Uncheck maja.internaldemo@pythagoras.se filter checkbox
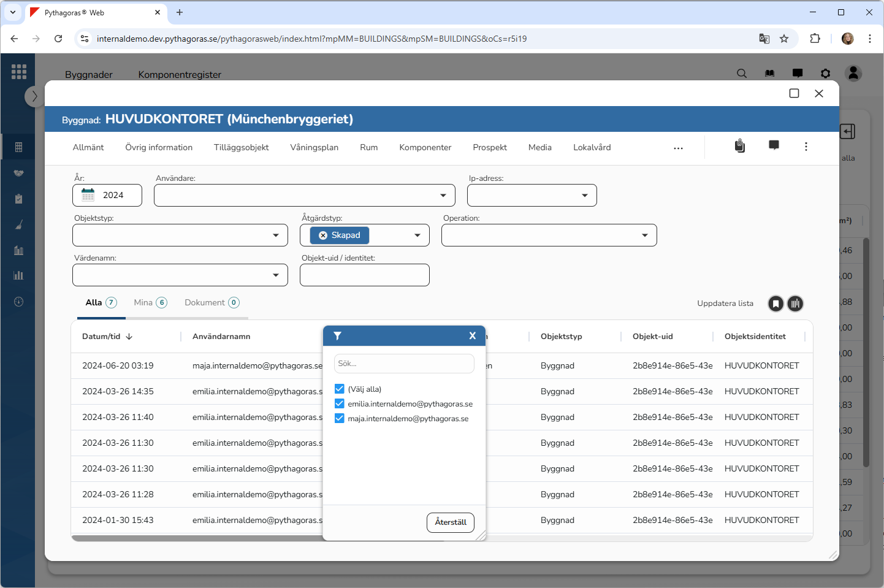884x588 pixels. pos(340,418)
